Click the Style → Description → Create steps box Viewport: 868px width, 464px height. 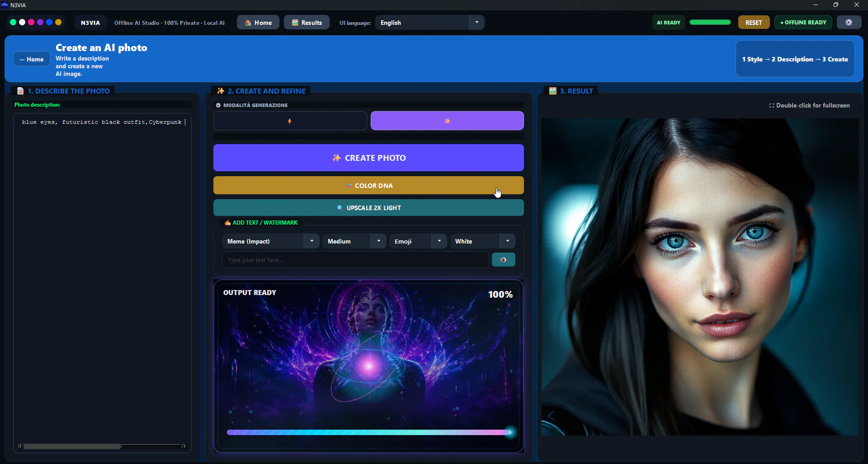[x=795, y=59]
